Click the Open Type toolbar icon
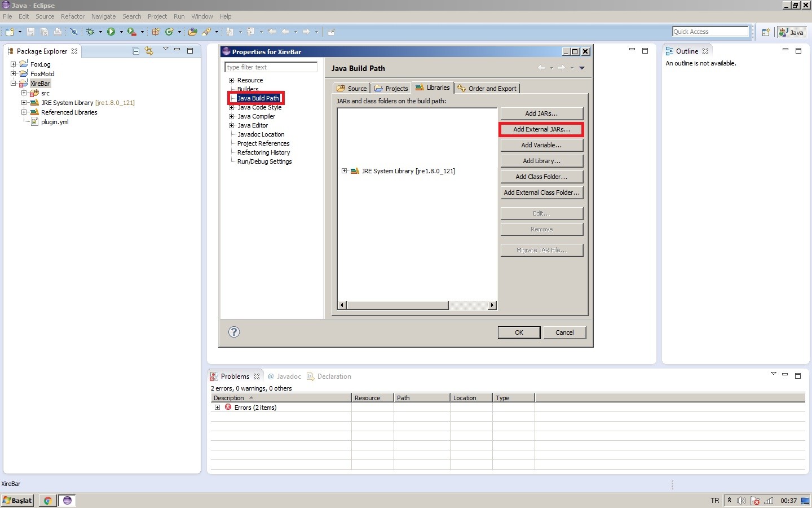The image size is (812, 508). [193, 32]
